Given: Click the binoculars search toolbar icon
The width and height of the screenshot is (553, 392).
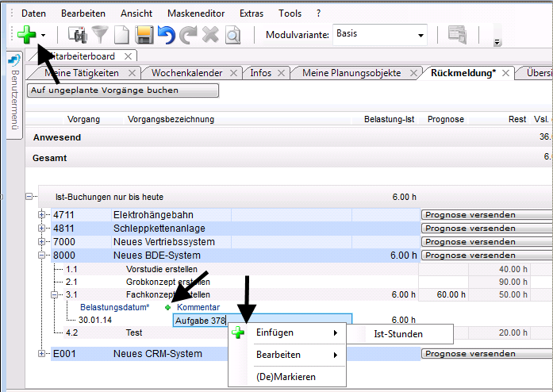Looking at the screenshot, I should pos(78,35).
